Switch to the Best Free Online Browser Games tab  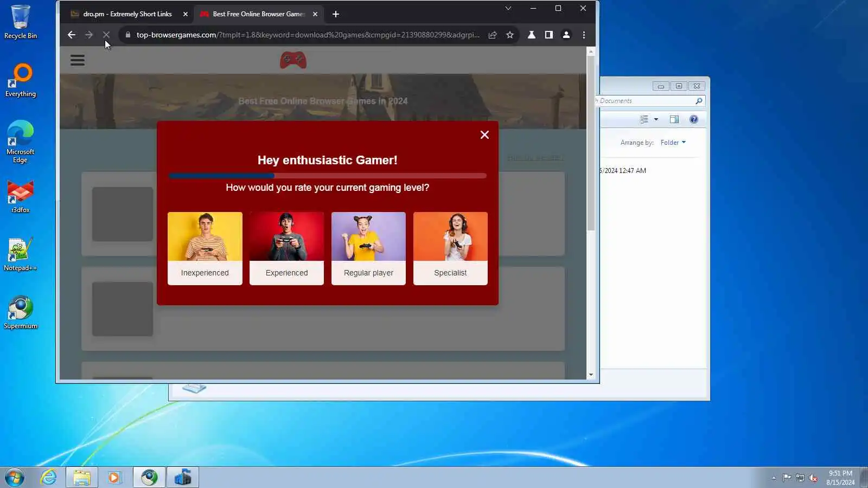point(259,14)
